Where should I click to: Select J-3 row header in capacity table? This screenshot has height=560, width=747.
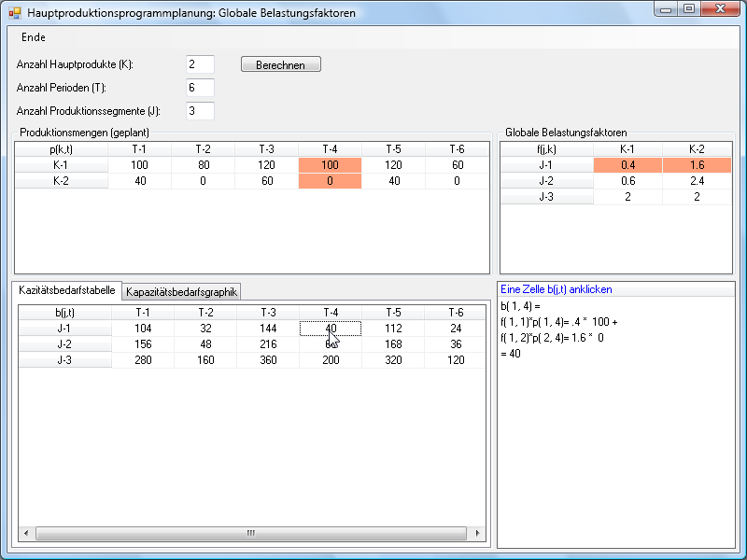65,360
